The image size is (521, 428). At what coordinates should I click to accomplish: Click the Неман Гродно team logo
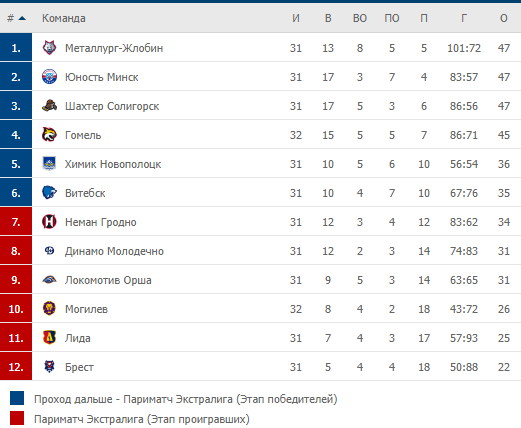49,222
